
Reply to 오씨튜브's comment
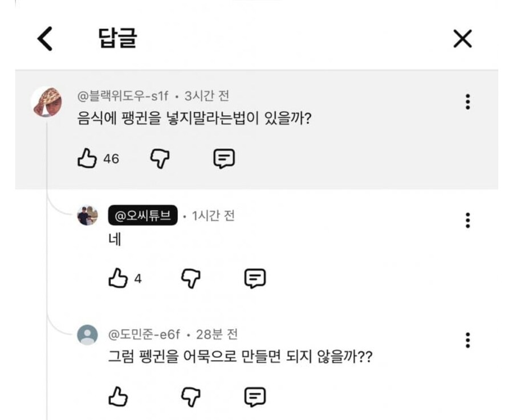(x=255, y=278)
